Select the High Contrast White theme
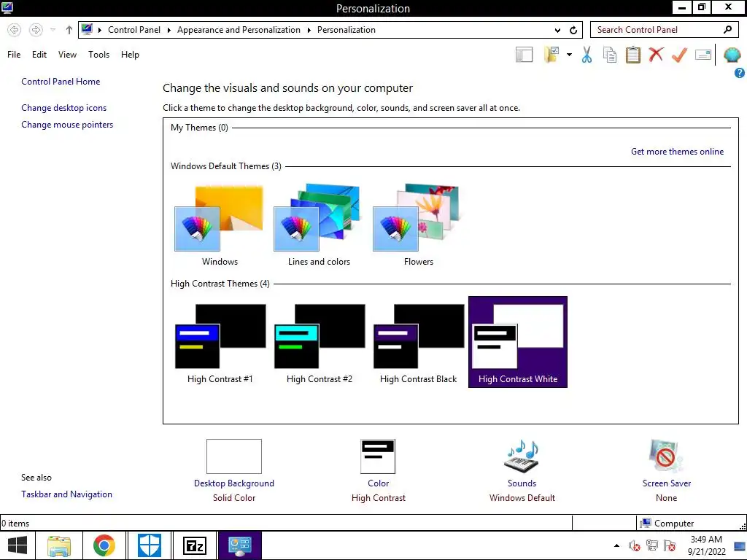This screenshot has width=747, height=560. click(518, 342)
